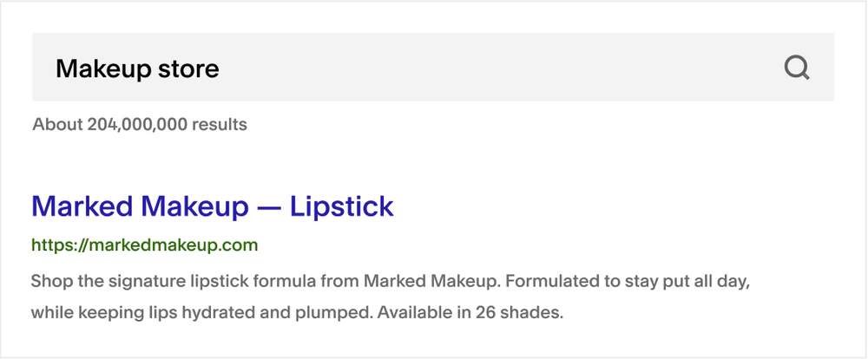Focus the search box containing Makeup store
The height and width of the screenshot is (359, 868).
click(433, 67)
